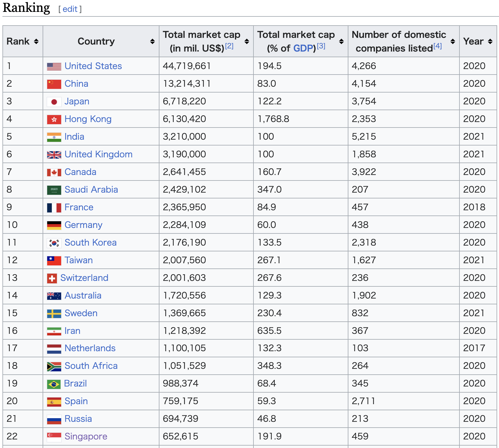Follow citation reference [3]
Screen dimensions: 499x448
(x=321, y=46)
